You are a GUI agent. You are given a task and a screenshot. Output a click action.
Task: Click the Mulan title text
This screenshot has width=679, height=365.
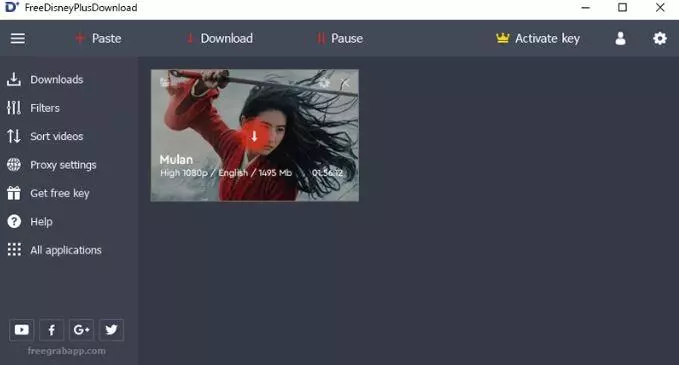pyautogui.click(x=176, y=160)
